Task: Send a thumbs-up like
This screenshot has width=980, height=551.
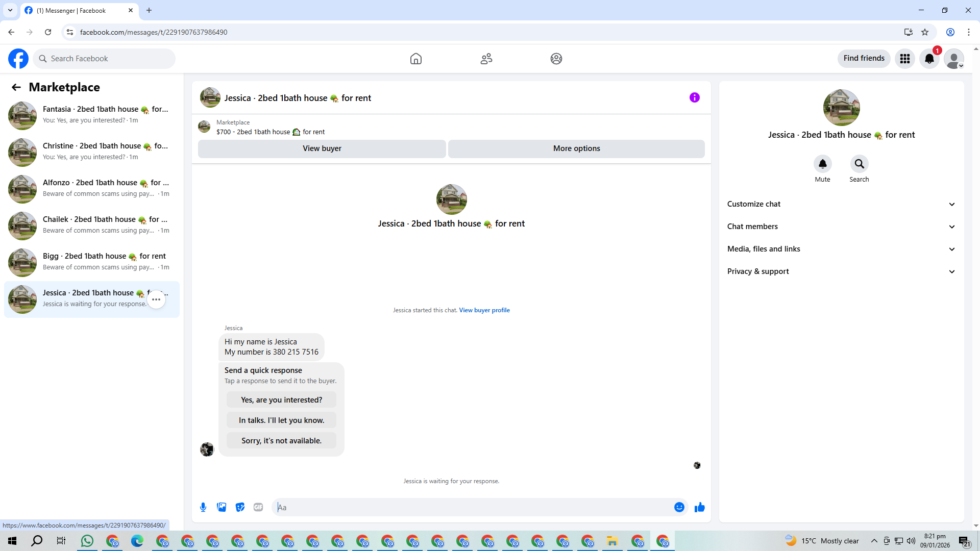Action: click(699, 507)
